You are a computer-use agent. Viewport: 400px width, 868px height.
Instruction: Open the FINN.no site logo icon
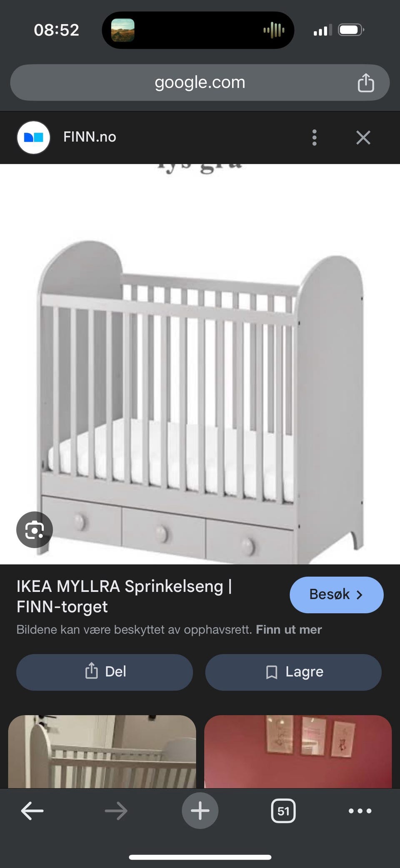click(x=33, y=137)
